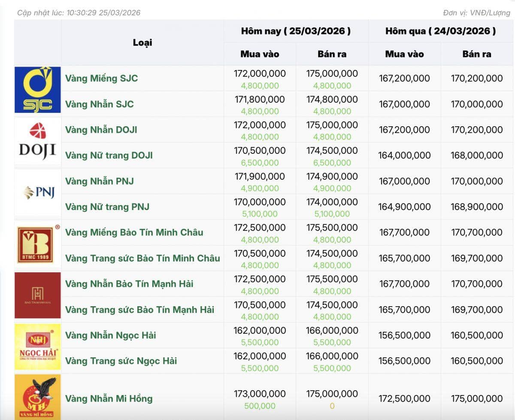Image resolution: width=515 pixels, height=420 pixels.
Task: Click the BTMC 1989 logo
Action: [38, 244]
